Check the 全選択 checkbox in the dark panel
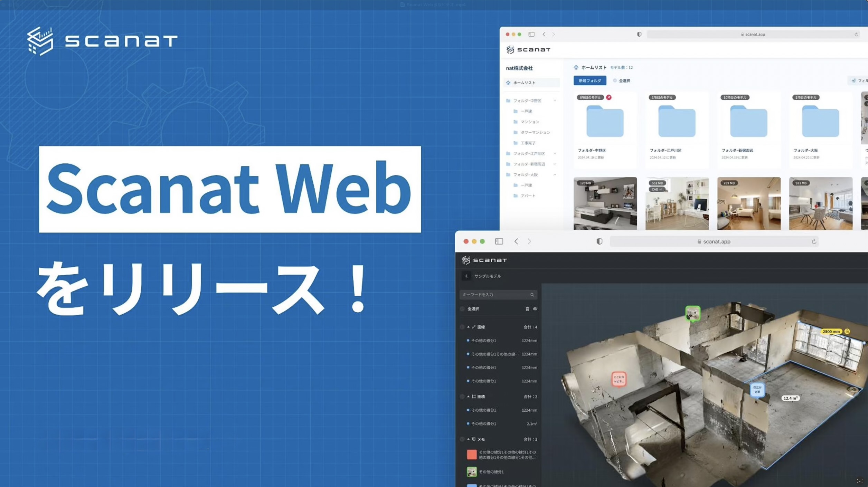Screen dimensions: 868x487 point(462,309)
